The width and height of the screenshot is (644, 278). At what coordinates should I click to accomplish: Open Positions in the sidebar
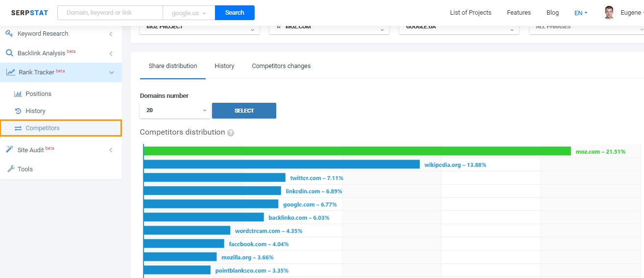pyautogui.click(x=38, y=93)
